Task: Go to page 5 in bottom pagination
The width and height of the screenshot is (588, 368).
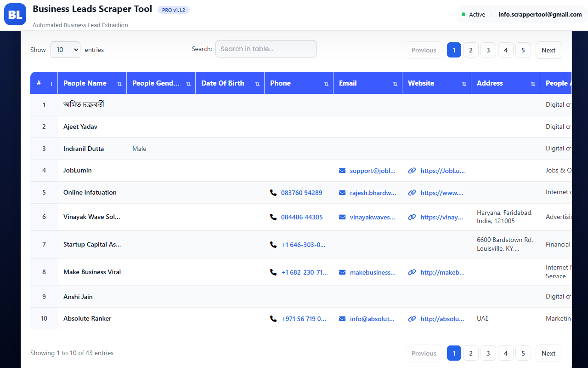Action: [x=523, y=353]
